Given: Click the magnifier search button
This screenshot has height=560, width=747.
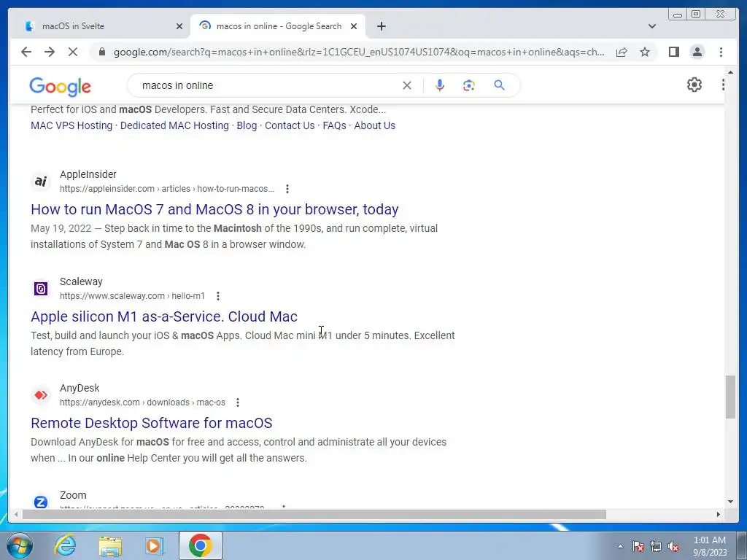Looking at the screenshot, I should pos(499,85).
